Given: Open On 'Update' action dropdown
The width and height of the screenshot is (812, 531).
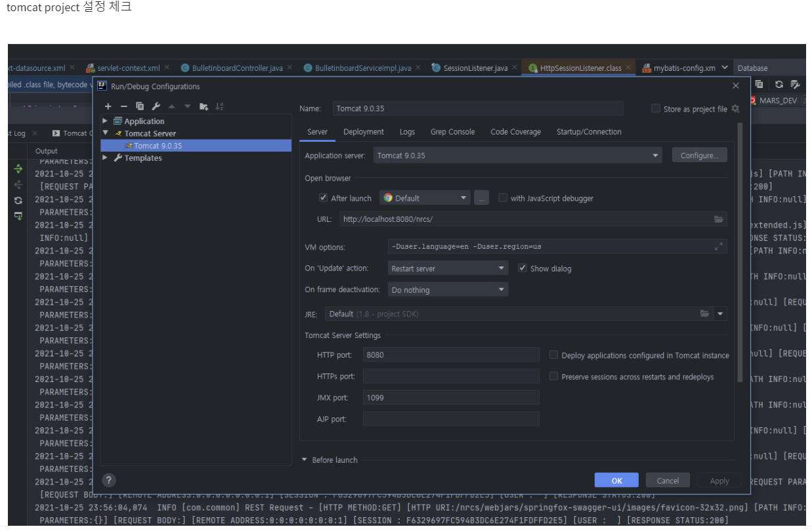Looking at the screenshot, I should click(x=448, y=268).
